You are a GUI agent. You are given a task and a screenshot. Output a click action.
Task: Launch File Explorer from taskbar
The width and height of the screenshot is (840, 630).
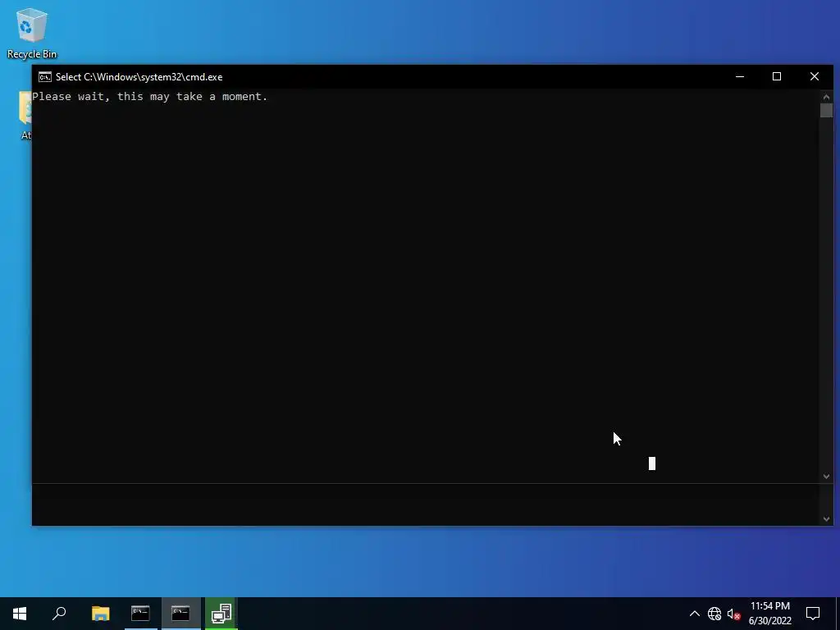tap(100, 614)
